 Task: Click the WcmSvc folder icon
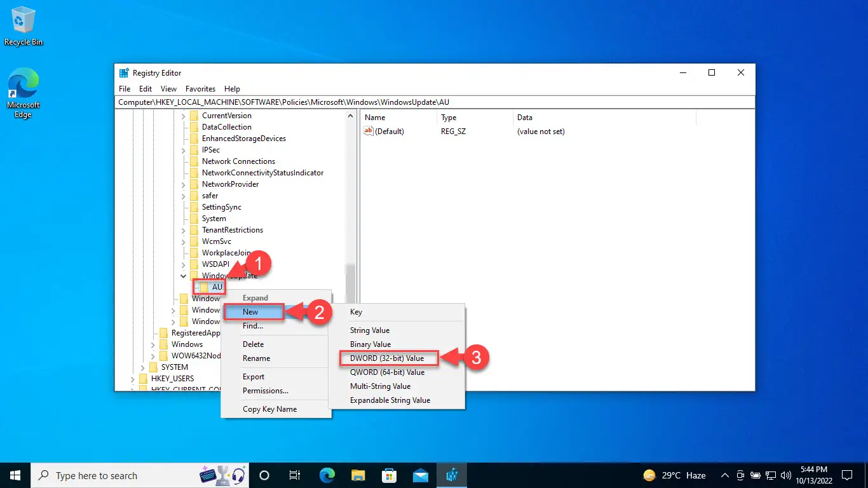194,241
